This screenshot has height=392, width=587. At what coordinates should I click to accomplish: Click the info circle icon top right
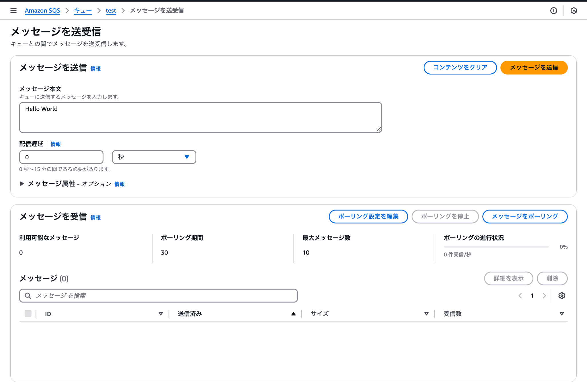point(553,11)
